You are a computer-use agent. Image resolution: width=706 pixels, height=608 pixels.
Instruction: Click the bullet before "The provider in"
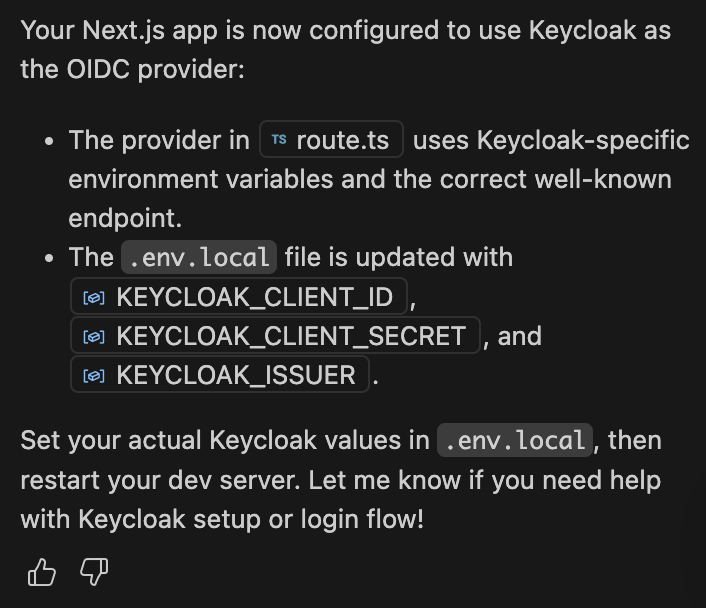click(49, 141)
